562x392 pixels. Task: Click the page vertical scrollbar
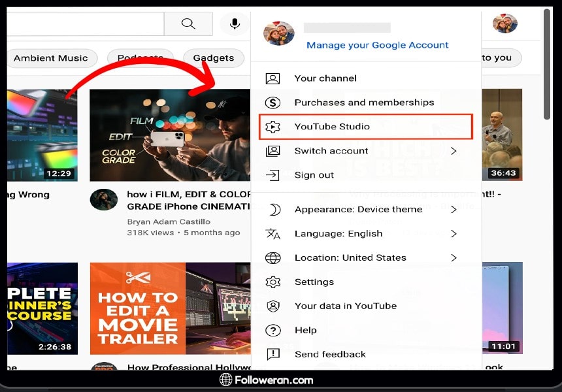(x=547, y=64)
